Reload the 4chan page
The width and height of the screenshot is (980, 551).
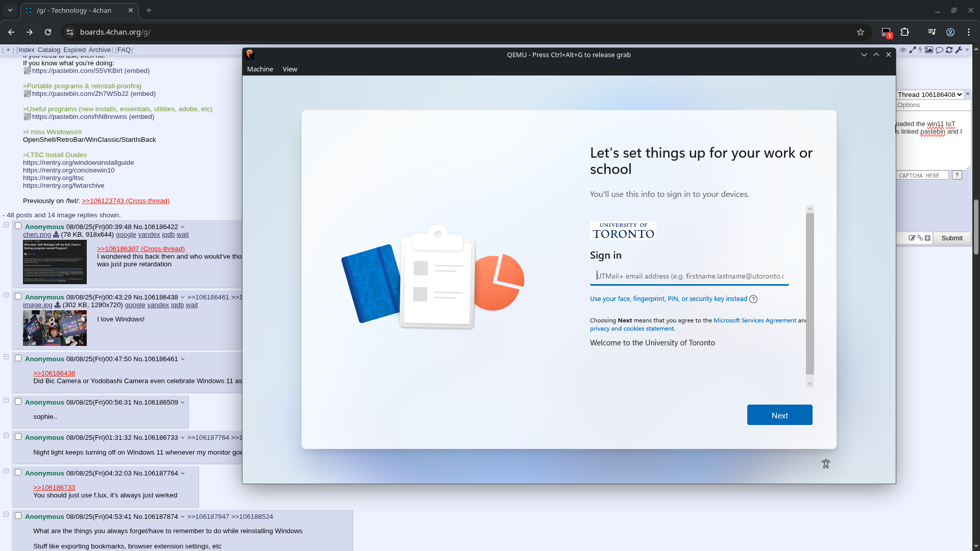tap(48, 32)
